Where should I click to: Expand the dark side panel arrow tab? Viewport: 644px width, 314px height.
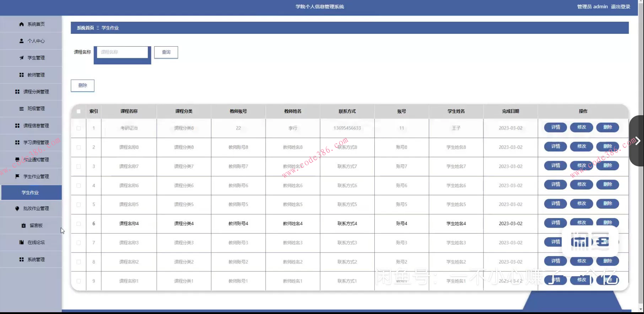636,141
